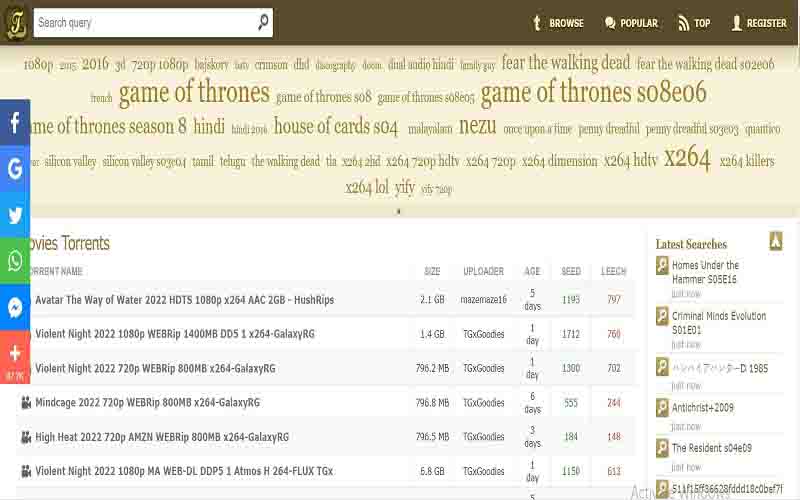Screen dimensions: 800x500
Task: Click search icon beside Antichrist+2009
Action: (x=662, y=408)
